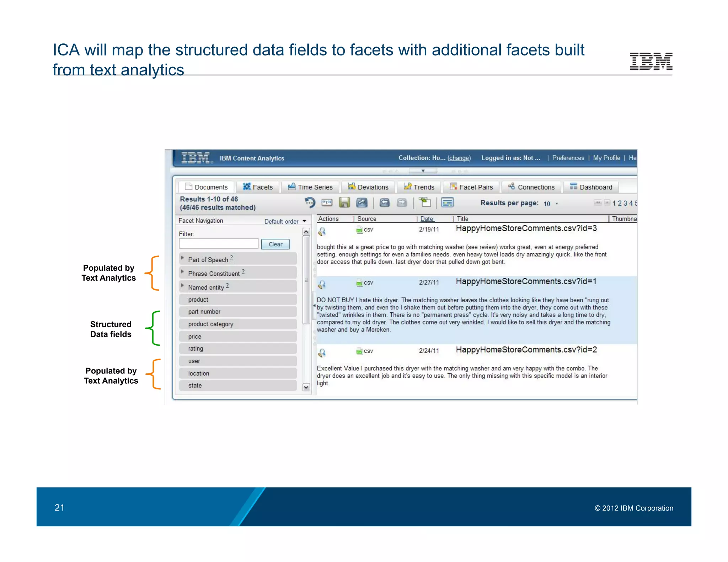This screenshot has height=562, width=728.
Task: Click the forward arrow toolbar icon
Action: [402, 202]
